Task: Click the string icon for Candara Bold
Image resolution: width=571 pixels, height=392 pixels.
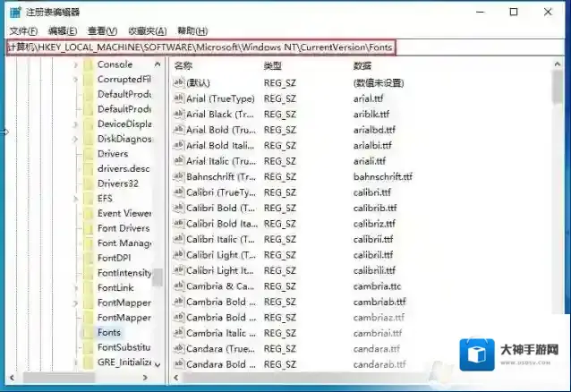Action: point(178,364)
